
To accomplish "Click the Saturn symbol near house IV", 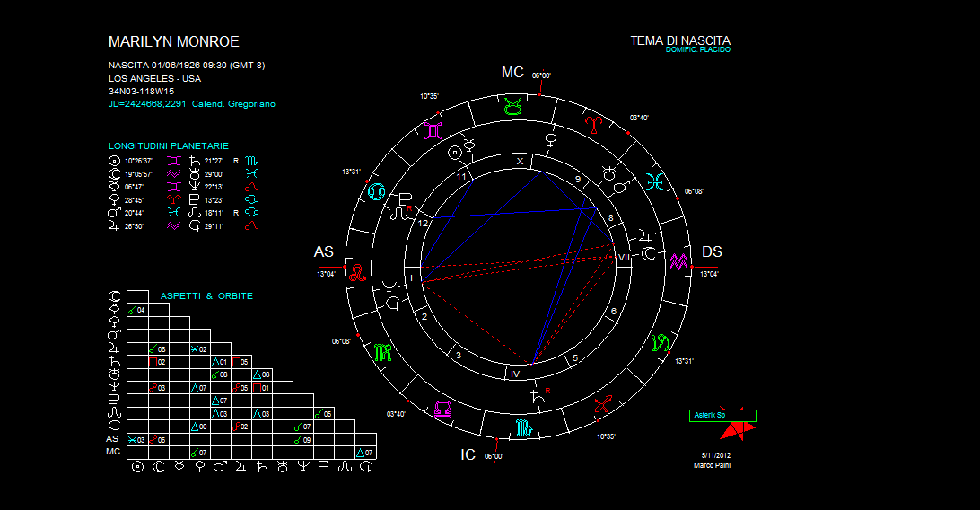I will (537, 395).
